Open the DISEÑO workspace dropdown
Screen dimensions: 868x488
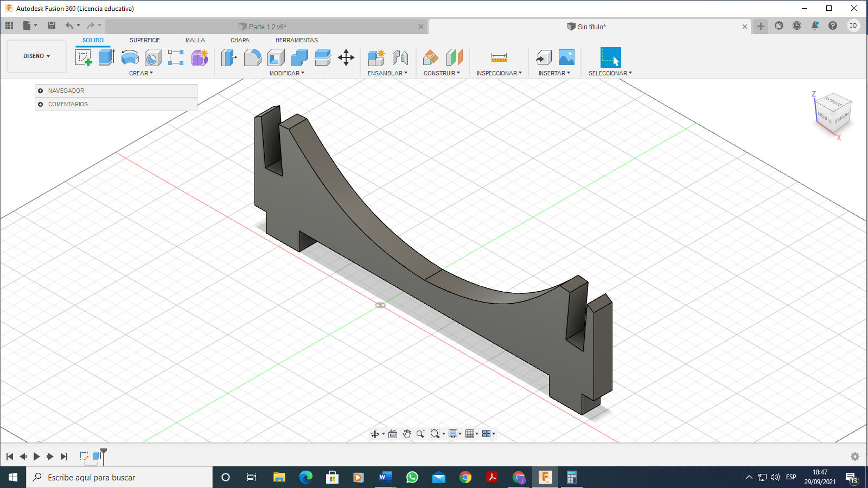pyautogui.click(x=36, y=56)
